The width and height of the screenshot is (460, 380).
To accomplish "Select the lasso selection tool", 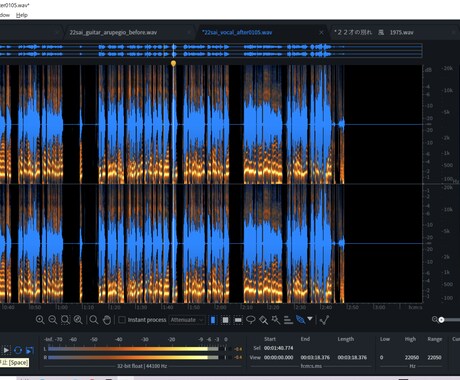I will coord(251,320).
